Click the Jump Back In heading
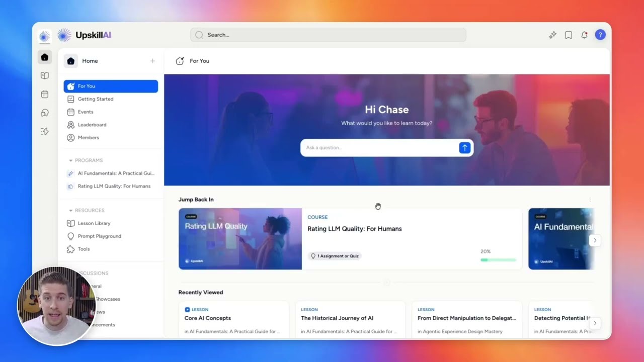This screenshot has height=362, width=644. coord(196,200)
